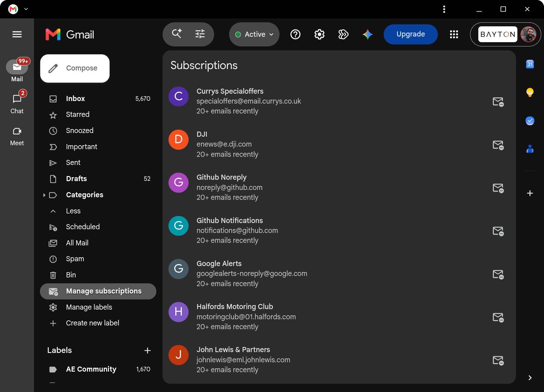This screenshot has width=544, height=392.
Task: Open the Google apps grid
Action: coord(454,34)
